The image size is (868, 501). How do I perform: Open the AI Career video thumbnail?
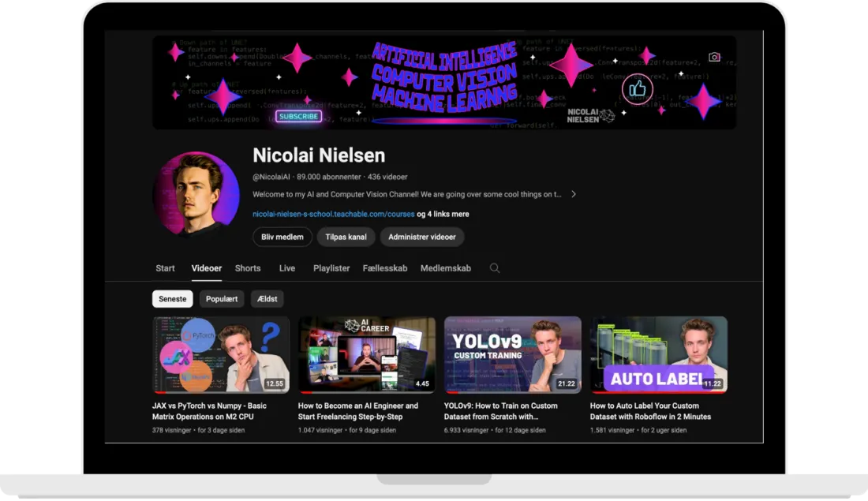366,355
